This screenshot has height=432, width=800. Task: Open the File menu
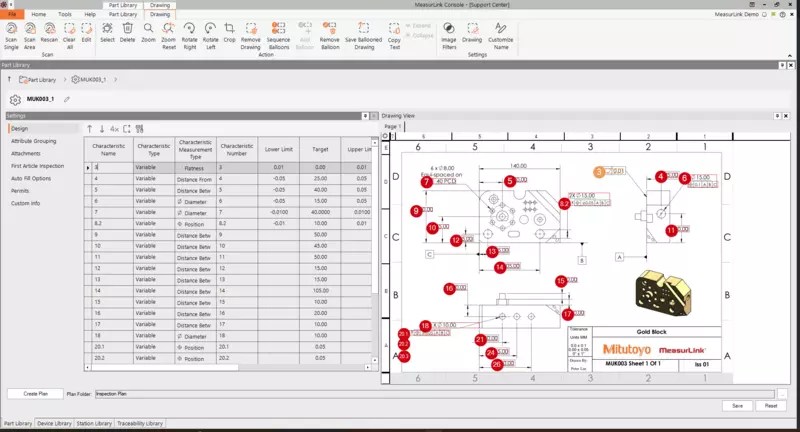point(12,14)
